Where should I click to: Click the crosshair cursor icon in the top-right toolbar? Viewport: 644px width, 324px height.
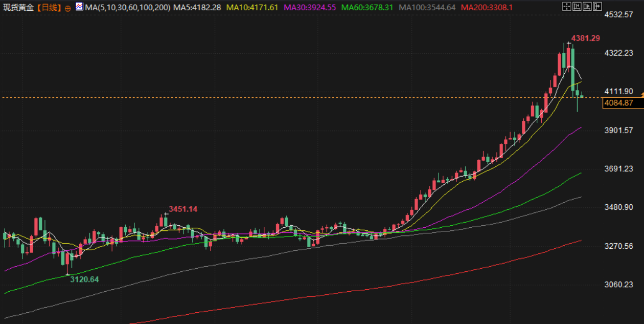(567, 6)
